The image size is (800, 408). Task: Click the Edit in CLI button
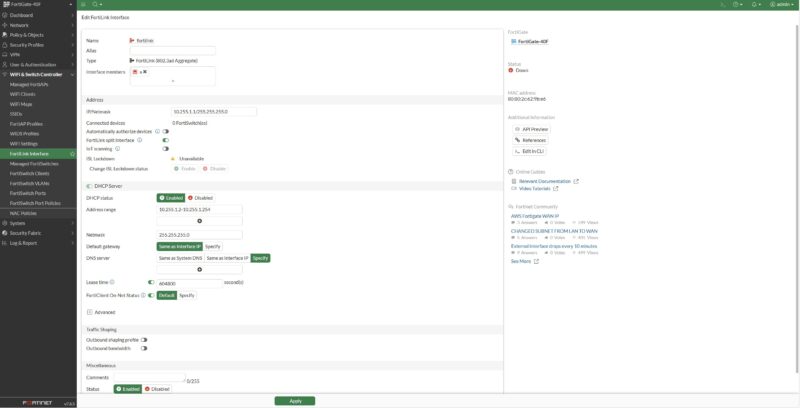(529, 151)
